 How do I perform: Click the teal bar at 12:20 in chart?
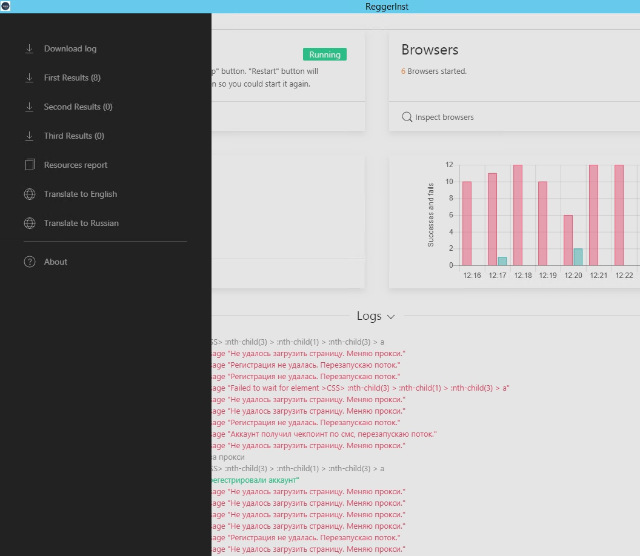[578, 256]
